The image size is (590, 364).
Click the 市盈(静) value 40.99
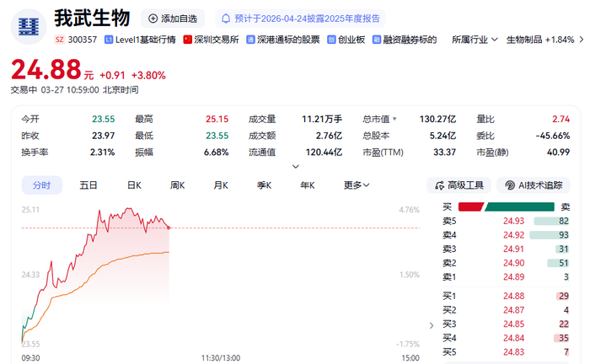558,153
